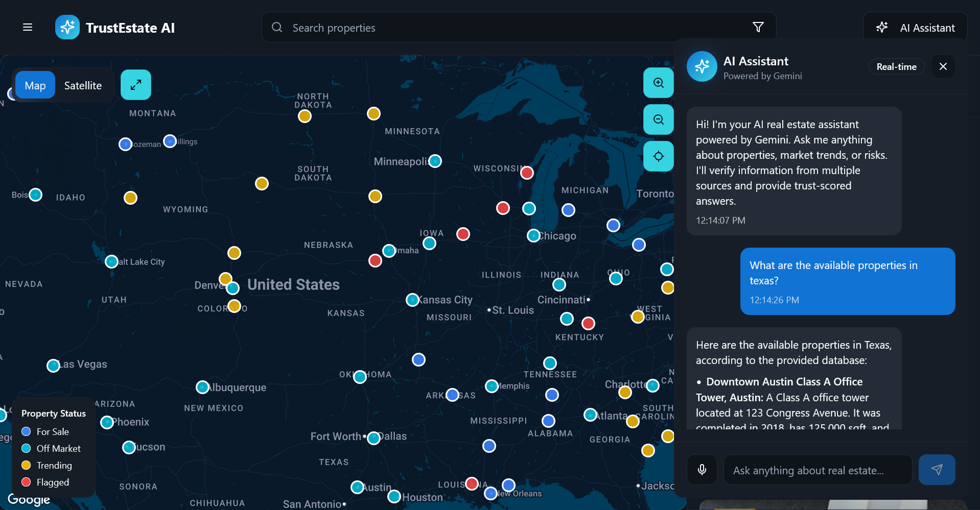Image resolution: width=980 pixels, height=510 pixels.
Task: Focus the Search properties field
Action: coord(519,28)
